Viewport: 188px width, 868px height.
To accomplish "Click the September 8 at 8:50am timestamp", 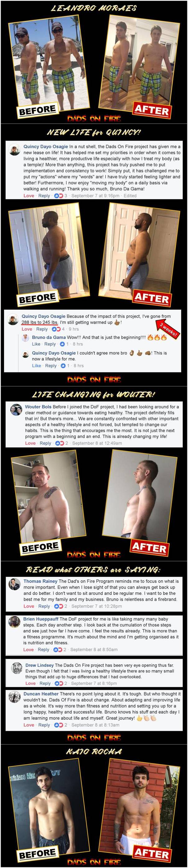I will pyautogui.click(x=94, y=649).
